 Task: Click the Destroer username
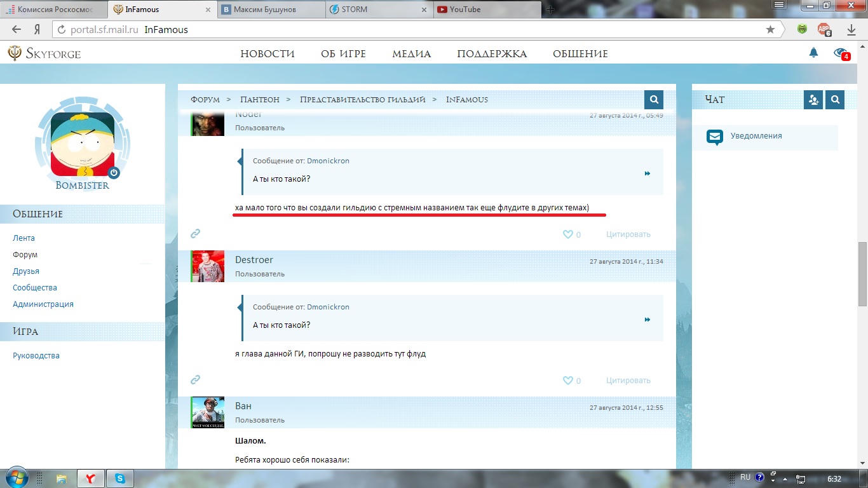tap(254, 260)
